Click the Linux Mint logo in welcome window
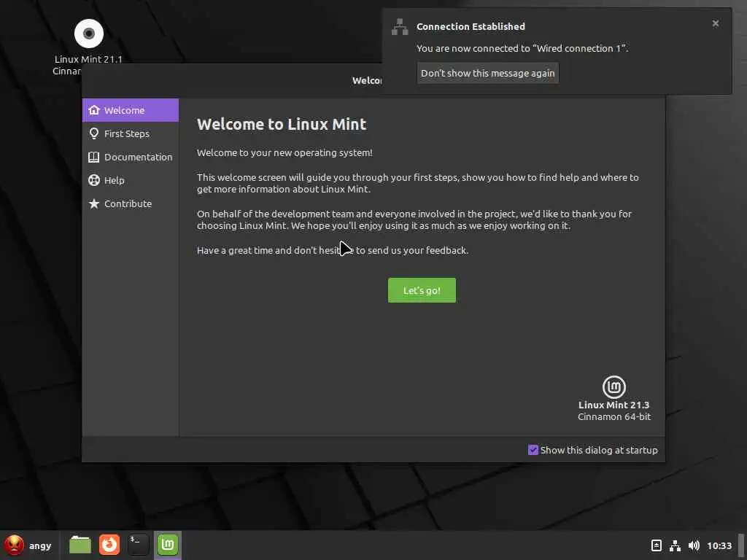 tap(614, 386)
